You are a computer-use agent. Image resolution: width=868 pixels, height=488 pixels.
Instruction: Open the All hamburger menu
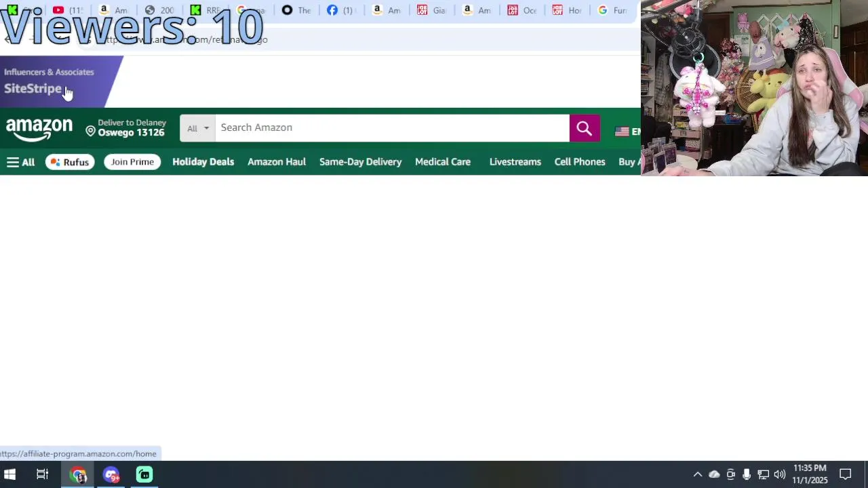tap(20, 162)
